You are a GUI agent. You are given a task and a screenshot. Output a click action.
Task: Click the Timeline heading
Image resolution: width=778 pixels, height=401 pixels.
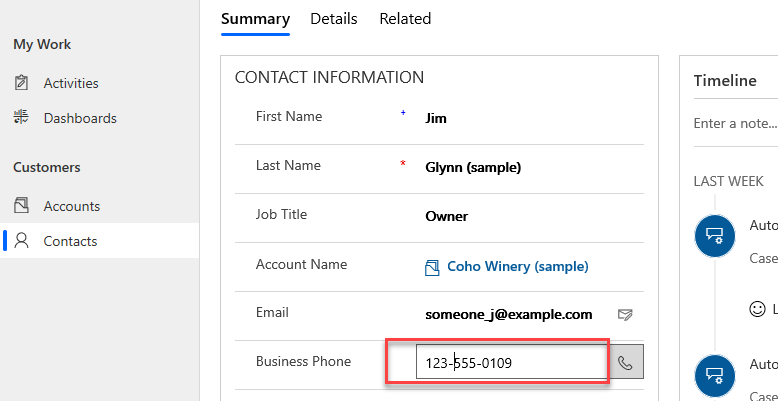(725, 81)
